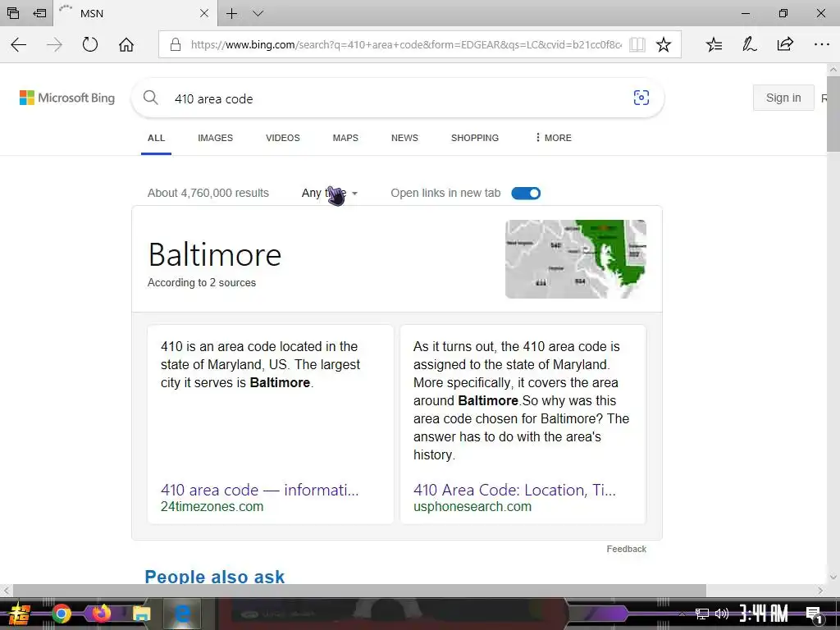840x630 pixels.
Task: Close the MSN tab
Action: coord(204,13)
